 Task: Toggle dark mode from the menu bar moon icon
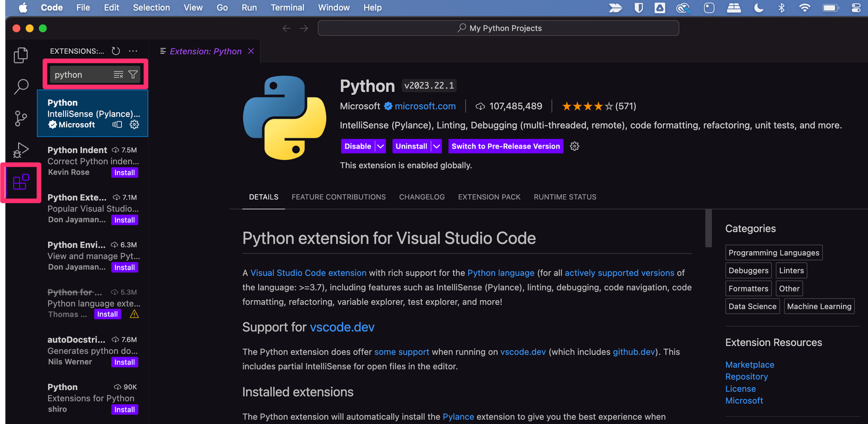click(x=759, y=8)
